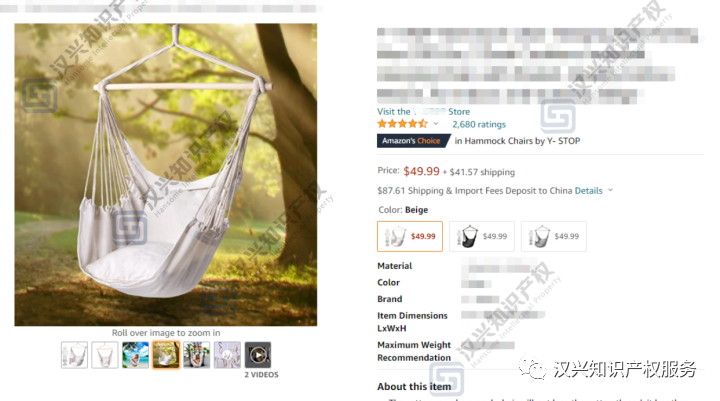This screenshot has width=720, height=401.
Task: Open the shipping Details link
Action: pyautogui.click(x=588, y=191)
